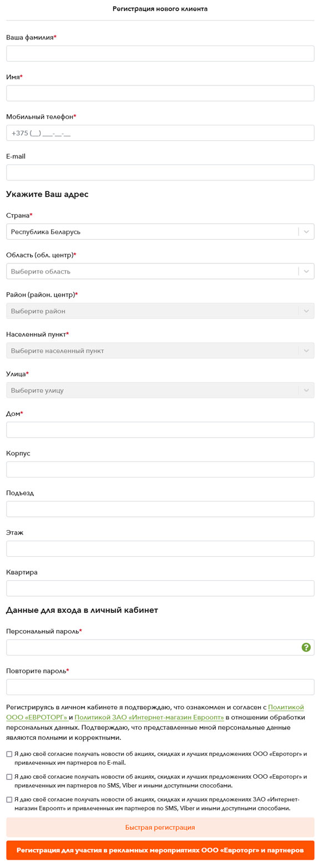This screenshot has width=333, height=868.
Task: Click the Имя text field
Action: coord(160,93)
